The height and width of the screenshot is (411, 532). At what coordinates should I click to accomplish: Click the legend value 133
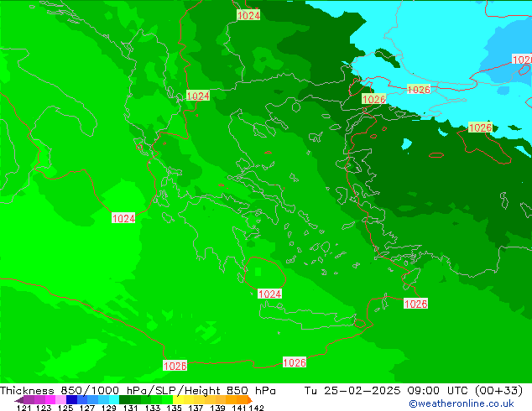pyautogui.click(x=153, y=408)
